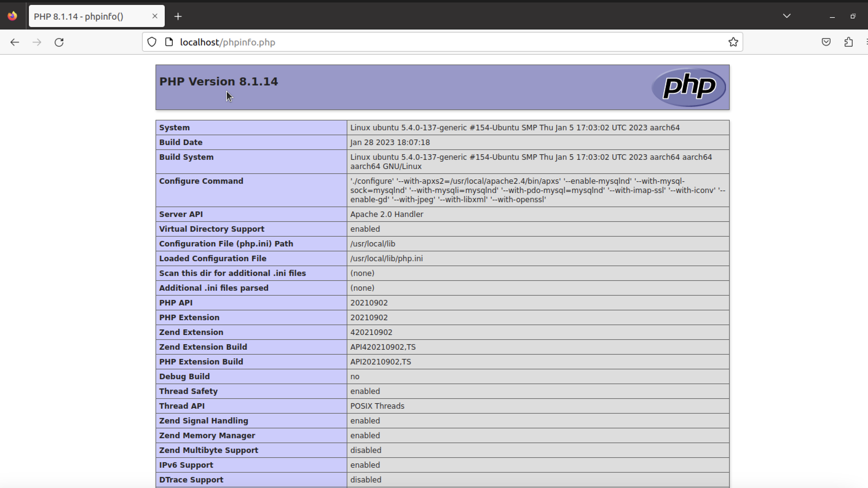Click the Loaded Configuration File path value

(x=386, y=258)
